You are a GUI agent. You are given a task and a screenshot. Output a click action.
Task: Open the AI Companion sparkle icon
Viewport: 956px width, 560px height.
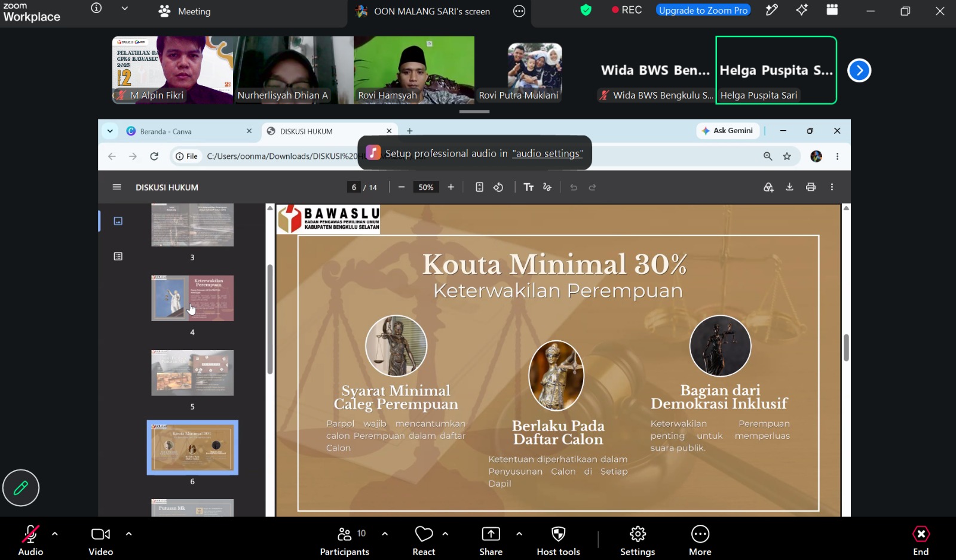coord(802,10)
